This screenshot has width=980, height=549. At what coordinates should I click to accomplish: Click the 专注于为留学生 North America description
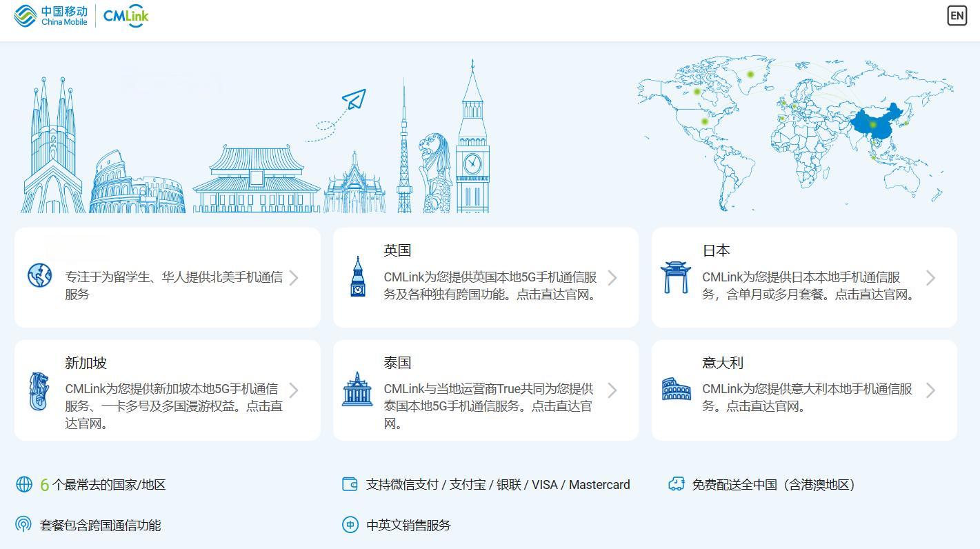coord(174,286)
